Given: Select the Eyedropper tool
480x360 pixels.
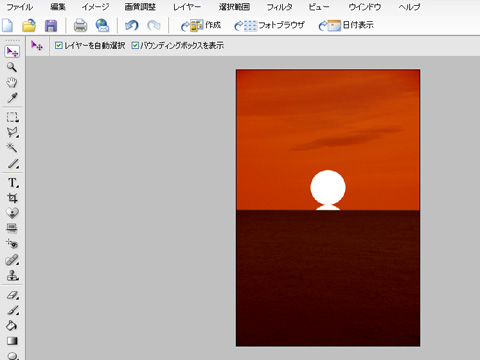Looking at the screenshot, I should pos(12,98).
